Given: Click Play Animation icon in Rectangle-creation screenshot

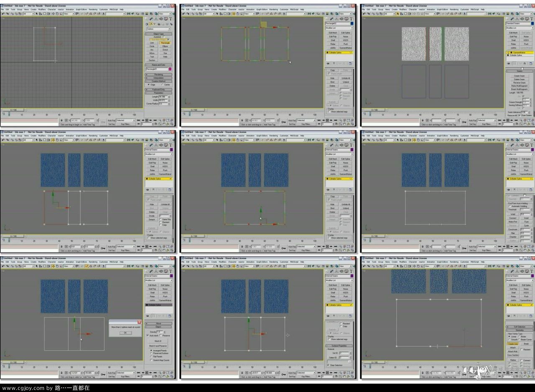Looking at the screenshot, I should click(147, 120).
